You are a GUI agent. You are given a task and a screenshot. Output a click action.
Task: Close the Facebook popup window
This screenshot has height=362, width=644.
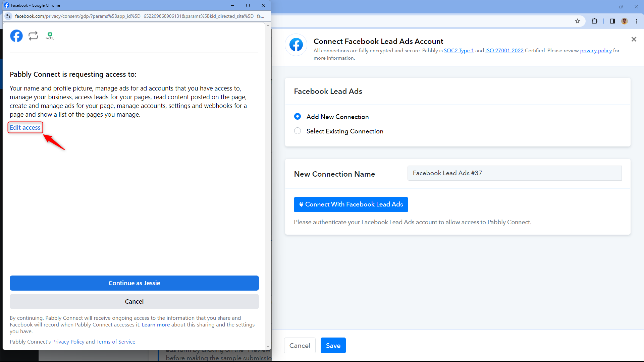click(x=263, y=5)
